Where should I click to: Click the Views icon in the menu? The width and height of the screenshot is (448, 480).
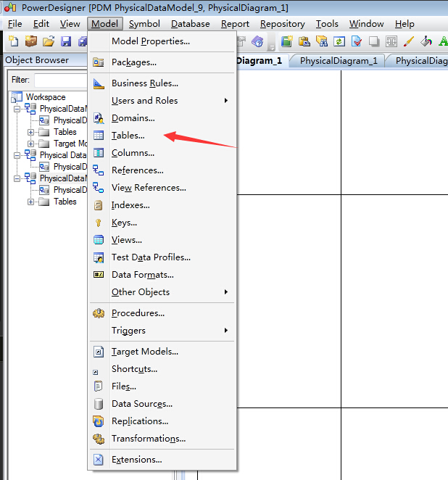click(x=99, y=240)
